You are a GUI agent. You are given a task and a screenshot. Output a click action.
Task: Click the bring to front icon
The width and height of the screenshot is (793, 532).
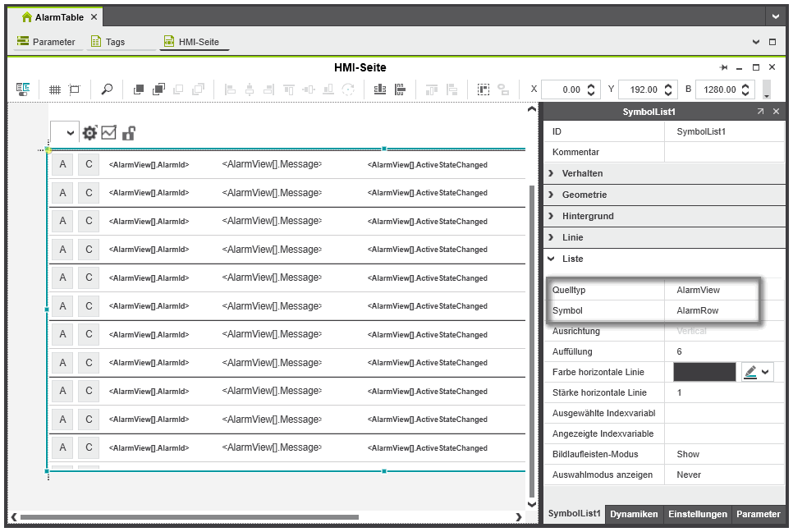coord(139,89)
